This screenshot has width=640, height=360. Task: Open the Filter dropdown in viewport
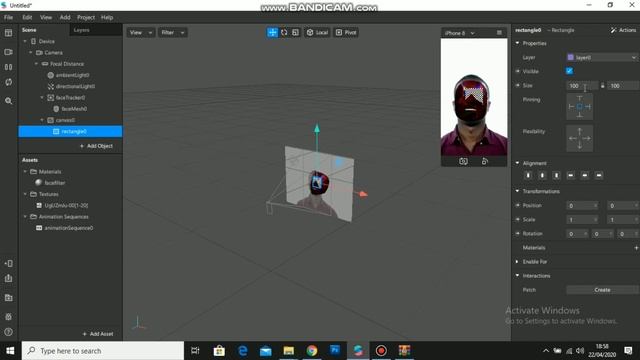[172, 32]
